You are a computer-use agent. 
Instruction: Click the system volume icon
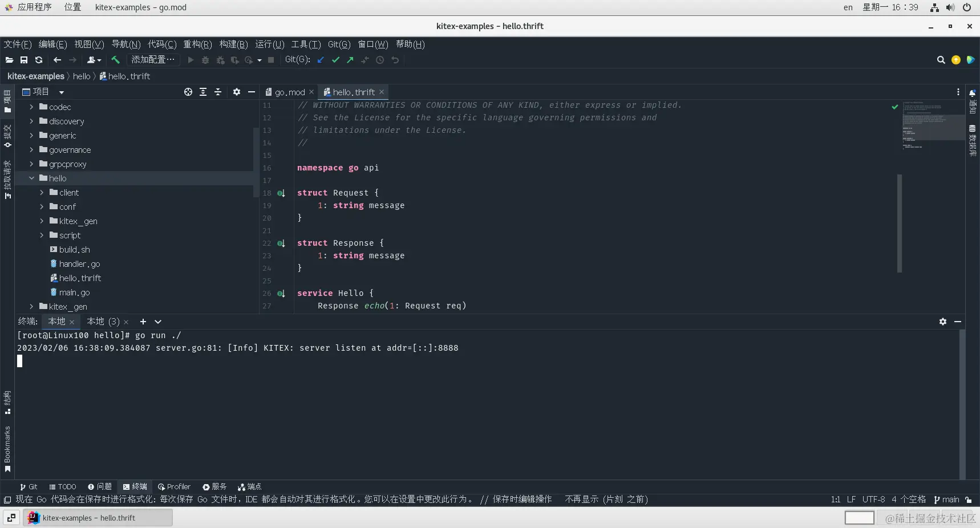tap(950, 7)
